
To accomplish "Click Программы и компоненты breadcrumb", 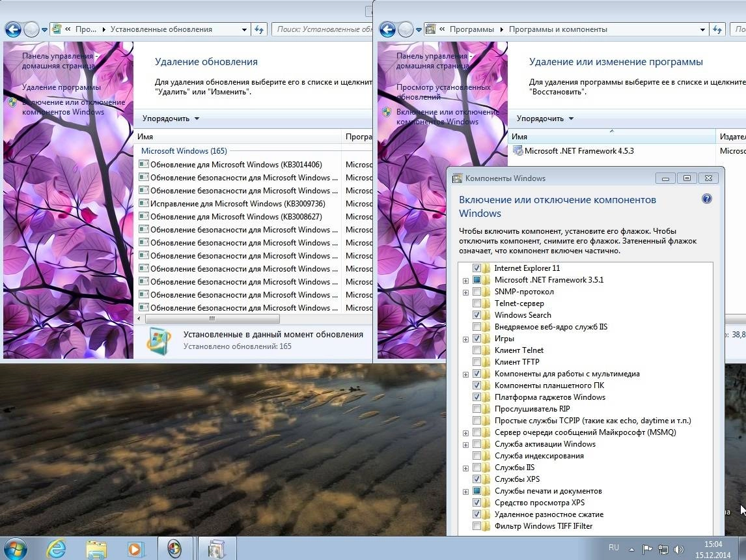I will coord(558,29).
